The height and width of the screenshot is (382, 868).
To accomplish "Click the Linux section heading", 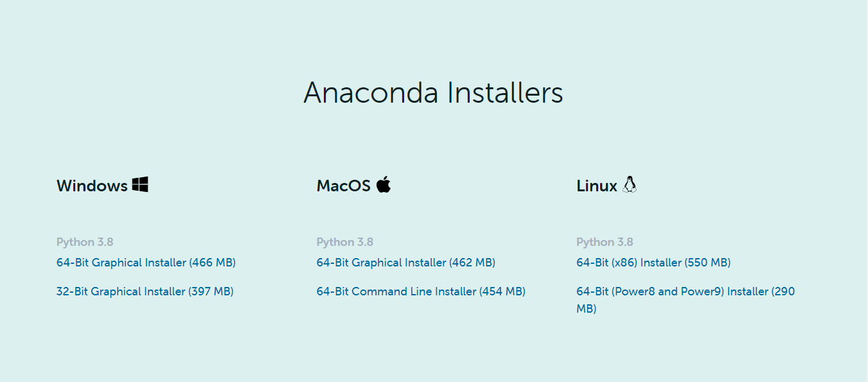I will click(596, 186).
